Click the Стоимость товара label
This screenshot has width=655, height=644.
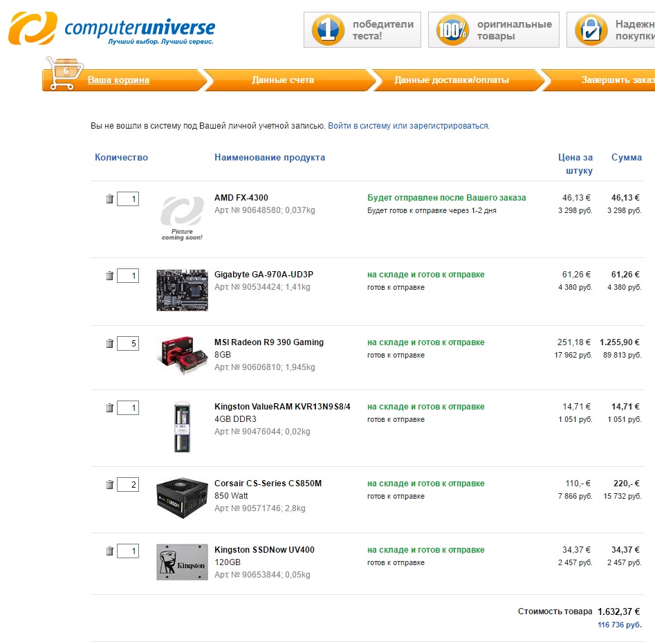click(555, 611)
